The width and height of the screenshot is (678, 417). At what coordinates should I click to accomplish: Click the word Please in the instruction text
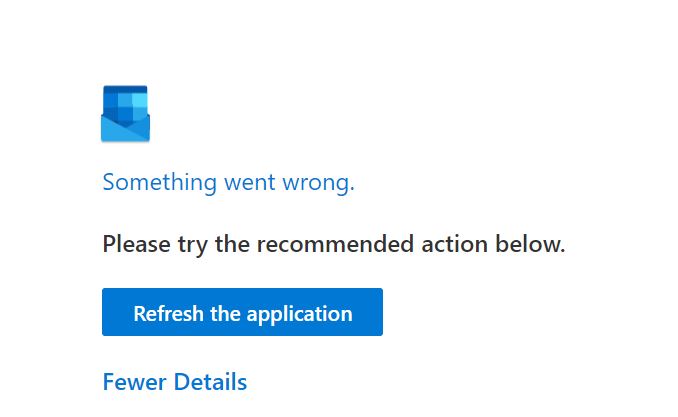pos(136,244)
